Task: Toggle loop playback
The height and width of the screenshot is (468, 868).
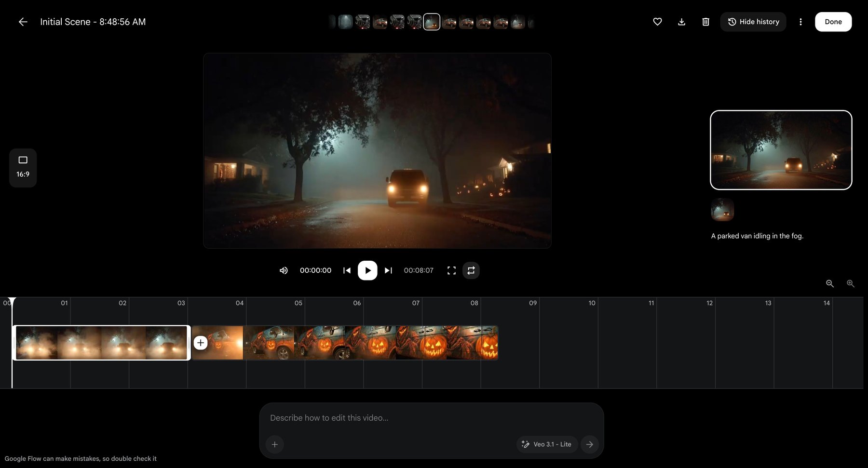Action: [471, 270]
